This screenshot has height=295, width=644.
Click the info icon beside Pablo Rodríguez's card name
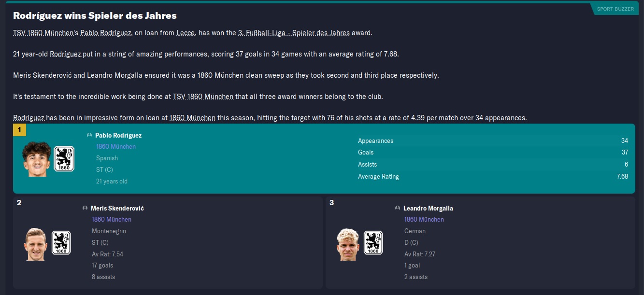point(89,136)
